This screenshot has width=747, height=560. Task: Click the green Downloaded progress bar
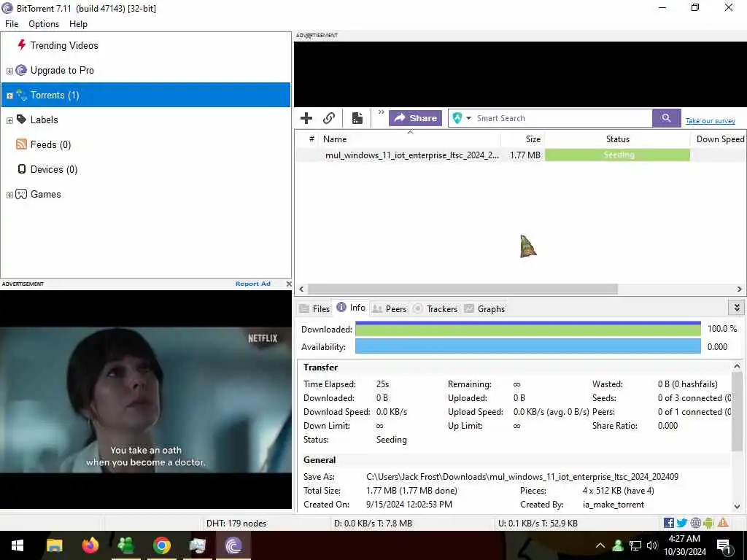pos(528,329)
